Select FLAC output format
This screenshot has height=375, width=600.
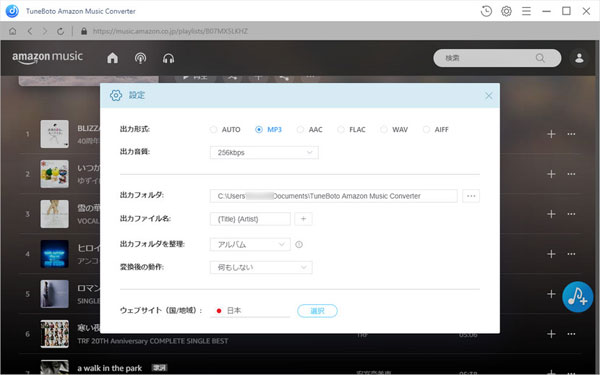[x=351, y=130]
